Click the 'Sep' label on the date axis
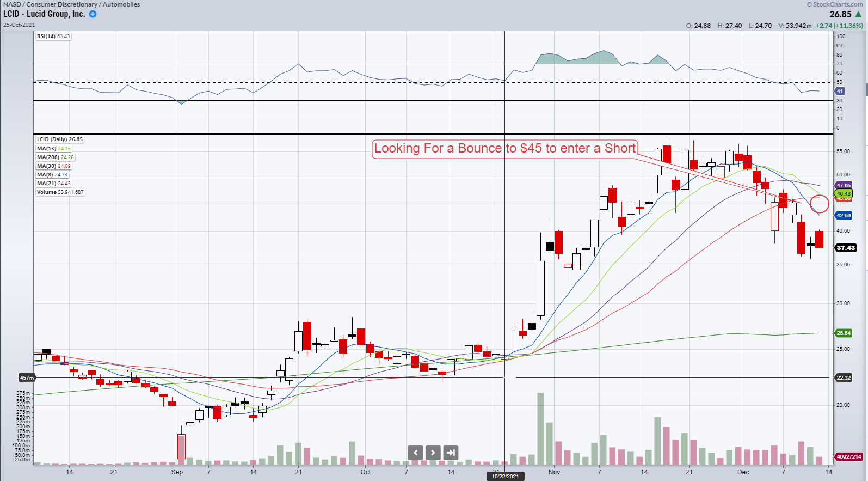868x481 pixels. point(177,472)
